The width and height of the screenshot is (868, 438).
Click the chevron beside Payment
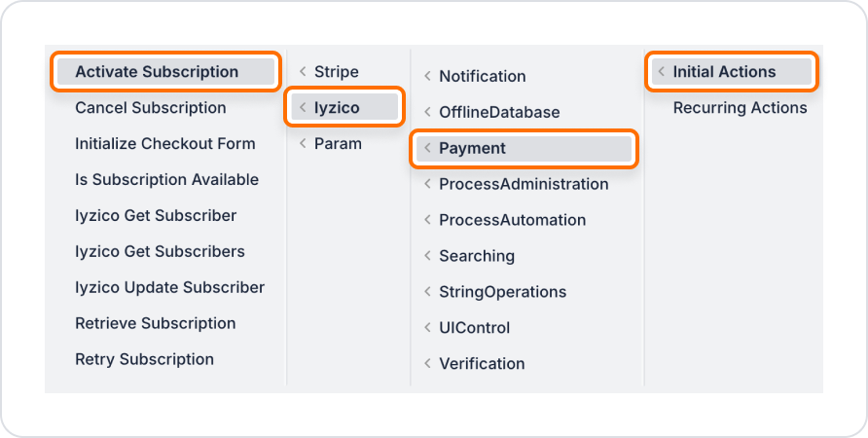coord(427,148)
